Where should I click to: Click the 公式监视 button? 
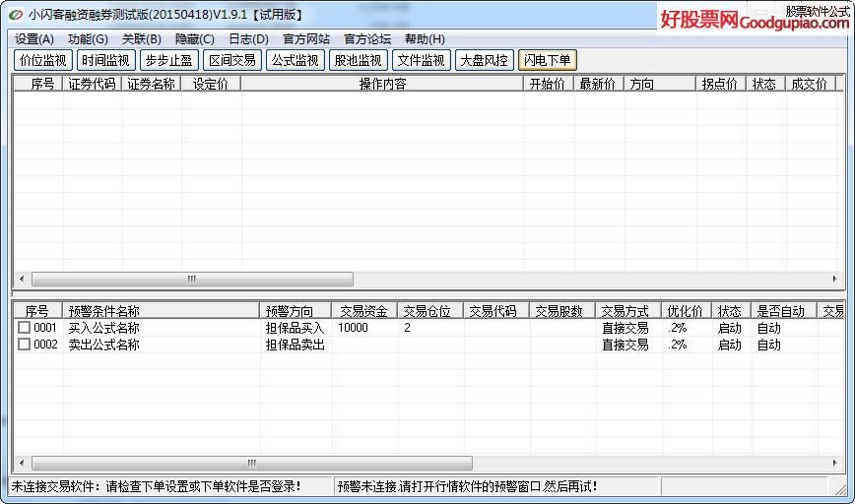click(295, 60)
